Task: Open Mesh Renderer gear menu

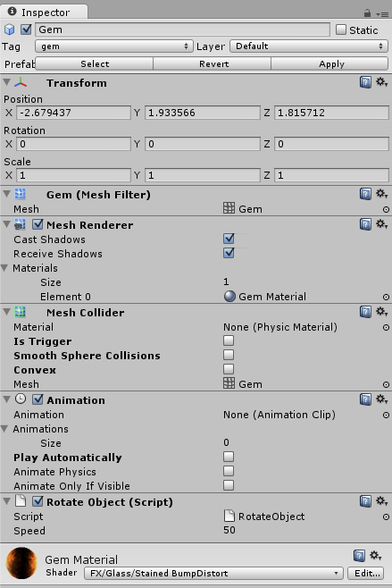Action: click(381, 224)
